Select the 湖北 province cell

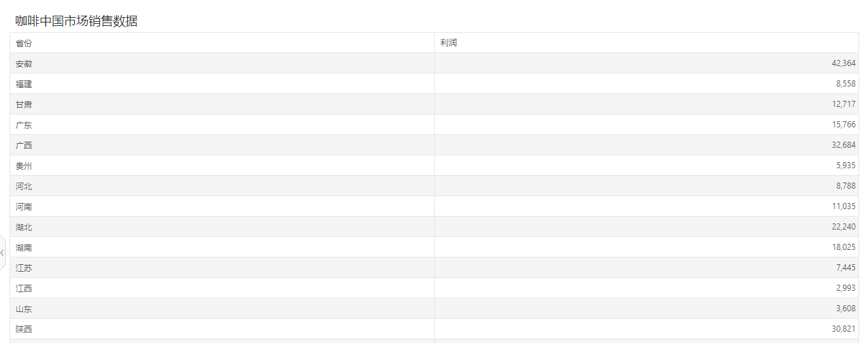[222, 227]
